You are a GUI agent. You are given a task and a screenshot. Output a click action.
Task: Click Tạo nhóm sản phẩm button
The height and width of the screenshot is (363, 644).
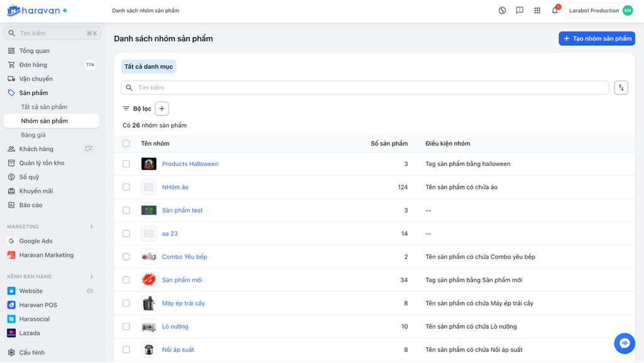coord(597,38)
